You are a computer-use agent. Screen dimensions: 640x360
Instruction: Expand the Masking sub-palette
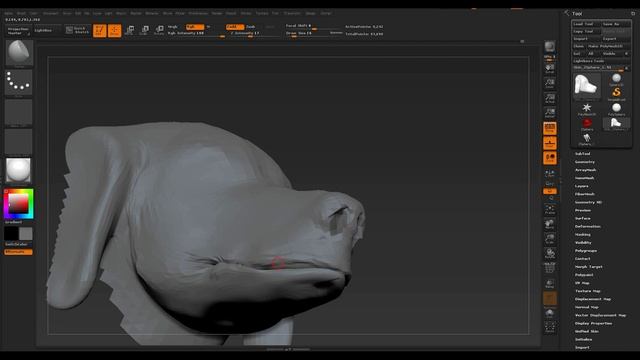[x=583, y=235]
